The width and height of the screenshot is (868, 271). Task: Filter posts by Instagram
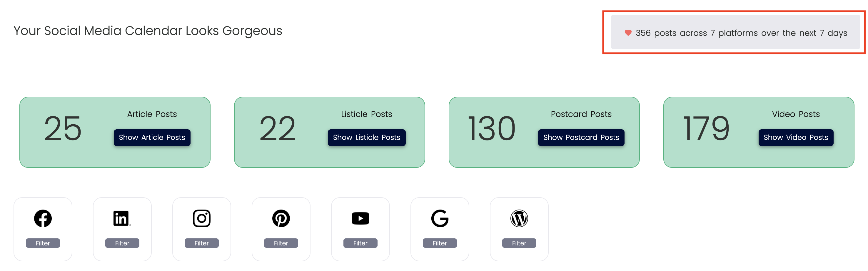pos(201,243)
